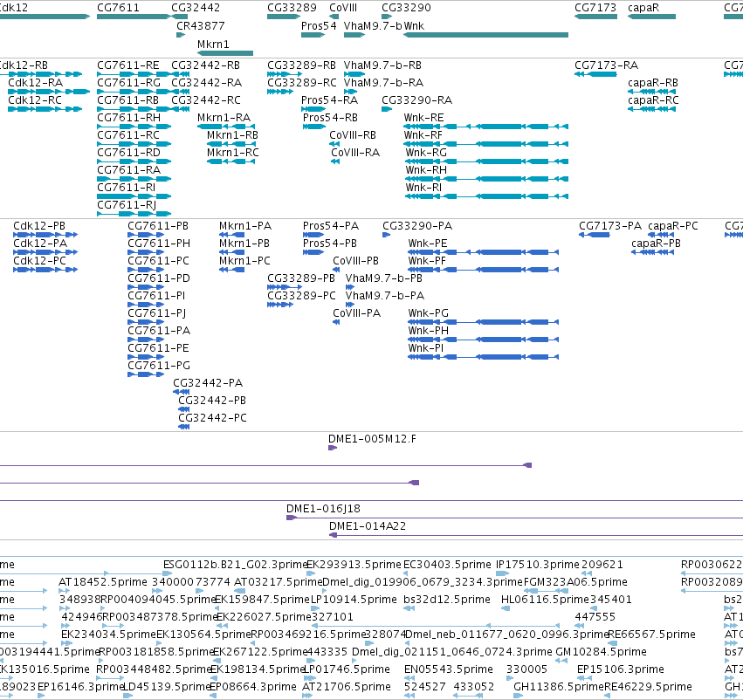Click the capaR-PB protein label
This screenshot has height=700, width=743.
click(x=656, y=244)
